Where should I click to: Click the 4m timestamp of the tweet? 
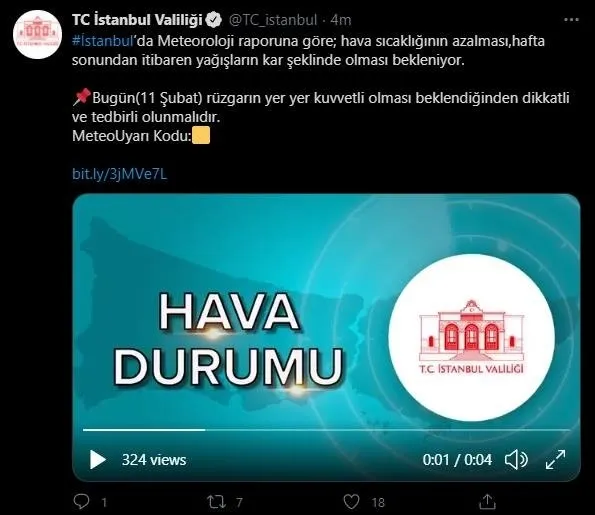pyautogui.click(x=341, y=20)
